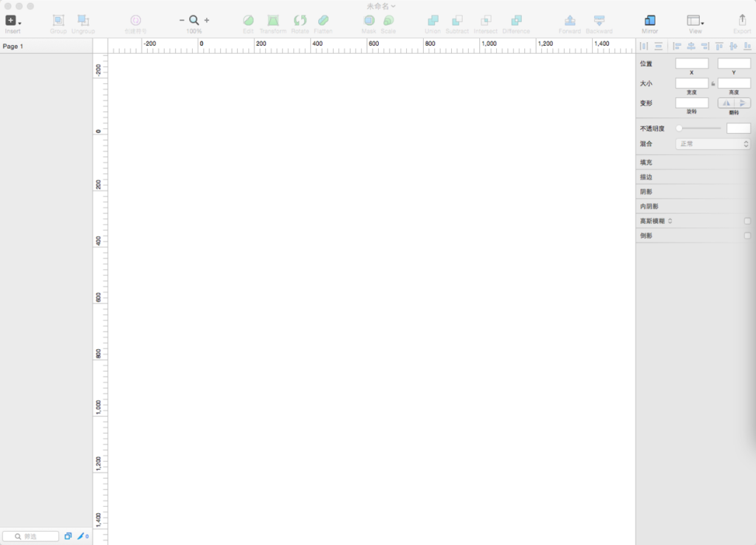Move layer Backward
Screen dimensions: 756x545
(x=599, y=20)
